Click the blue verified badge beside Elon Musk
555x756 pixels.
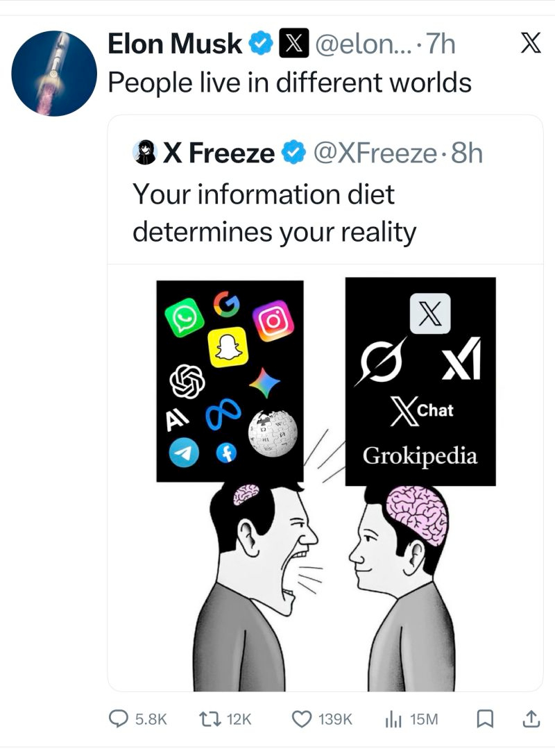(260, 45)
